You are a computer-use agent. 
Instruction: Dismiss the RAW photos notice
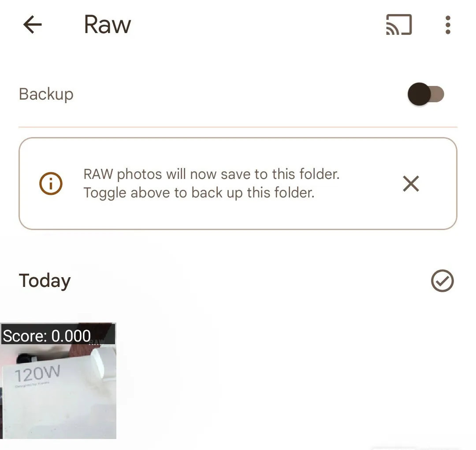tap(411, 183)
